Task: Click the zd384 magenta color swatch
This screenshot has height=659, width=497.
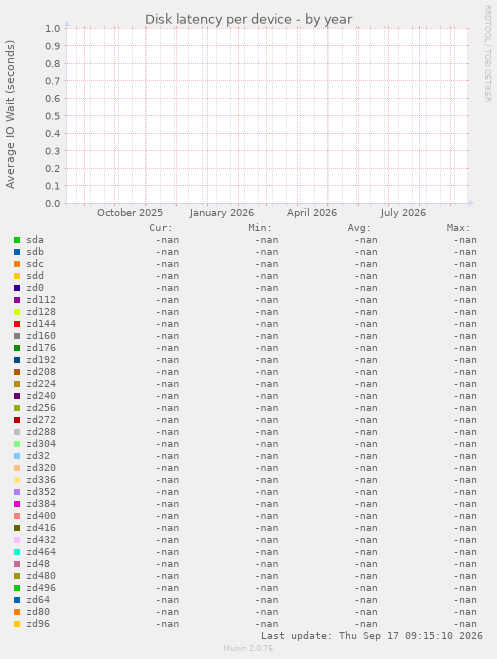Action: (17, 504)
